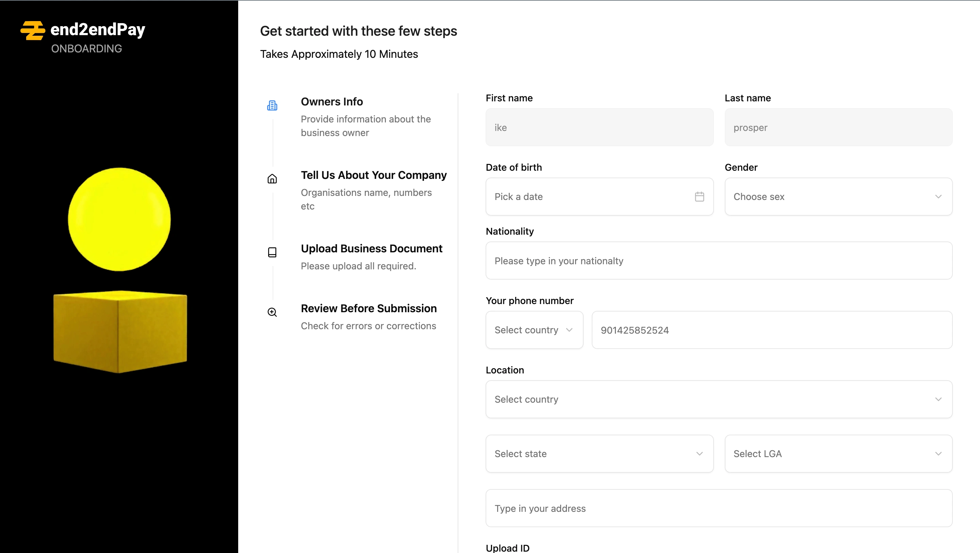Focus the Nationality text field
This screenshot has width=980, height=553.
pyautogui.click(x=719, y=261)
